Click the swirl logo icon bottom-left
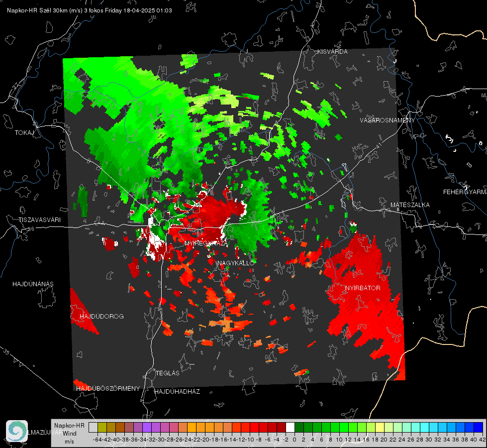 coord(17,431)
